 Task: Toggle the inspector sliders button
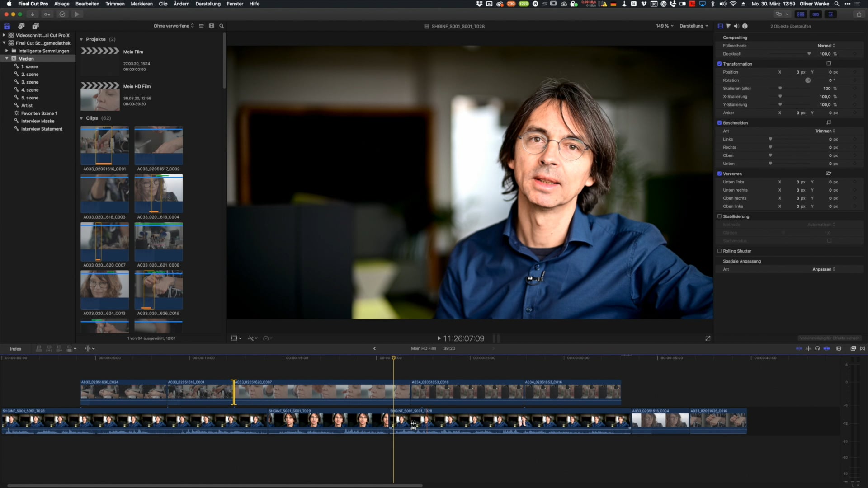(x=830, y=14)
